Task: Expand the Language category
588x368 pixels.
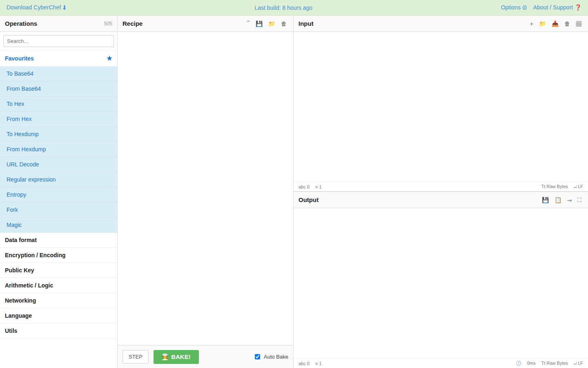Action: coord(58,316)
